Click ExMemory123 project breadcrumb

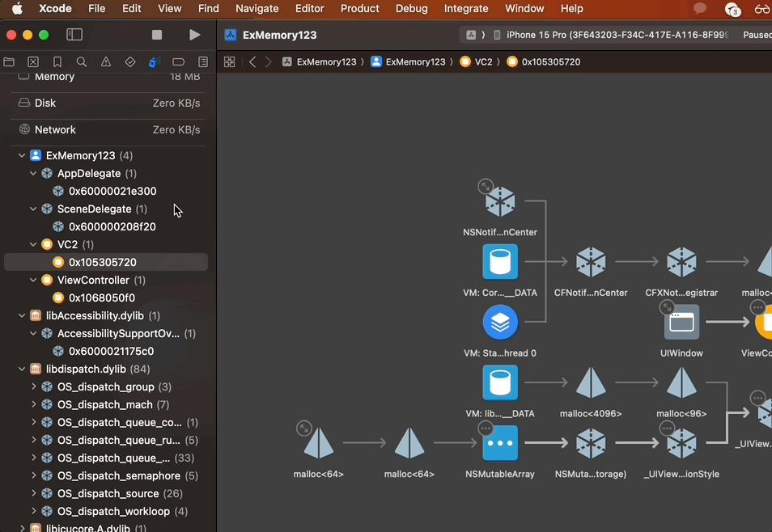coord(319,62)
